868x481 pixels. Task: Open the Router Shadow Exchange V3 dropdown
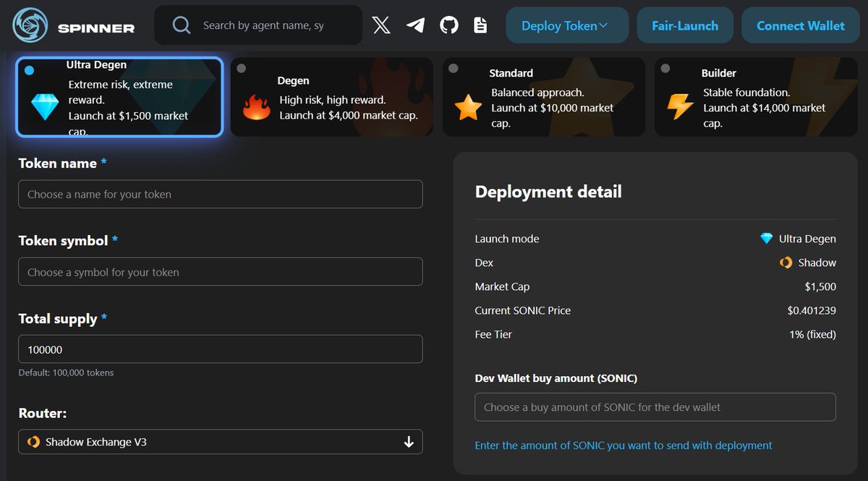click(221, 442)
